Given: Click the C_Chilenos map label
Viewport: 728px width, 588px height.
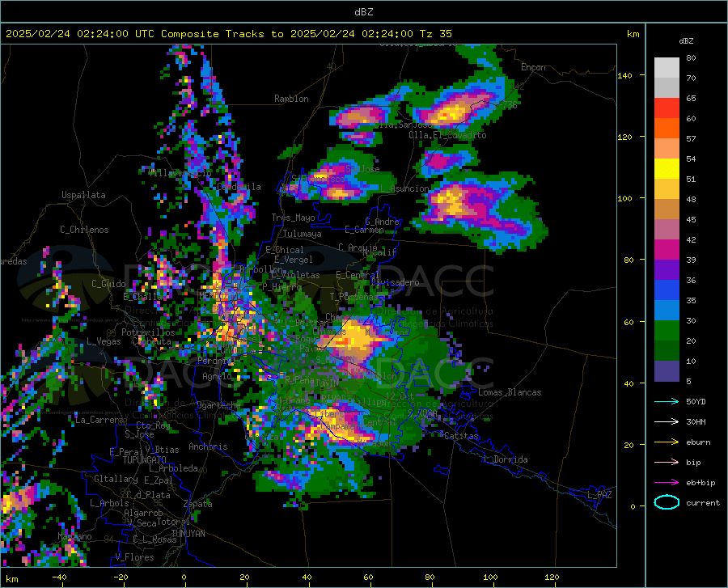Looking at the screenshot, I should click(x=84, y=230).
